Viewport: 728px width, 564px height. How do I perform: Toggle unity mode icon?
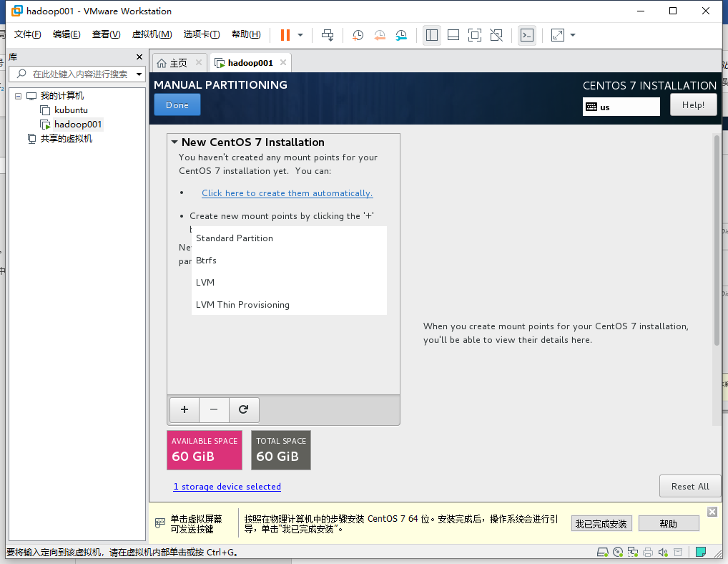(496, 35)
